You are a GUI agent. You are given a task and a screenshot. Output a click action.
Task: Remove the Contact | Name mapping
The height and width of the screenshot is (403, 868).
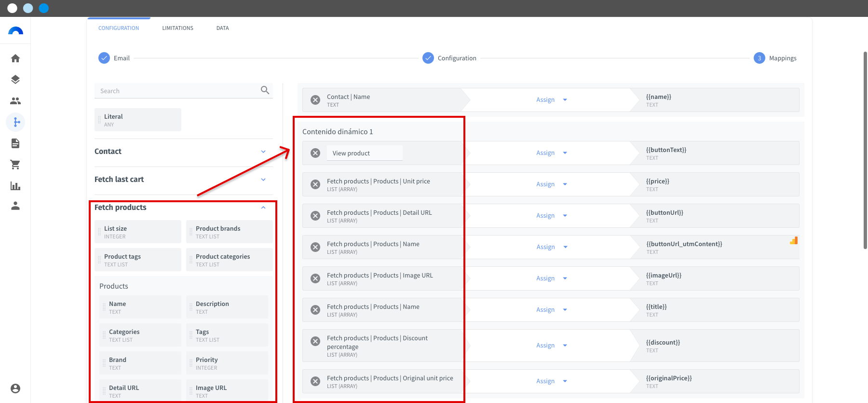[x=315, y=100]
